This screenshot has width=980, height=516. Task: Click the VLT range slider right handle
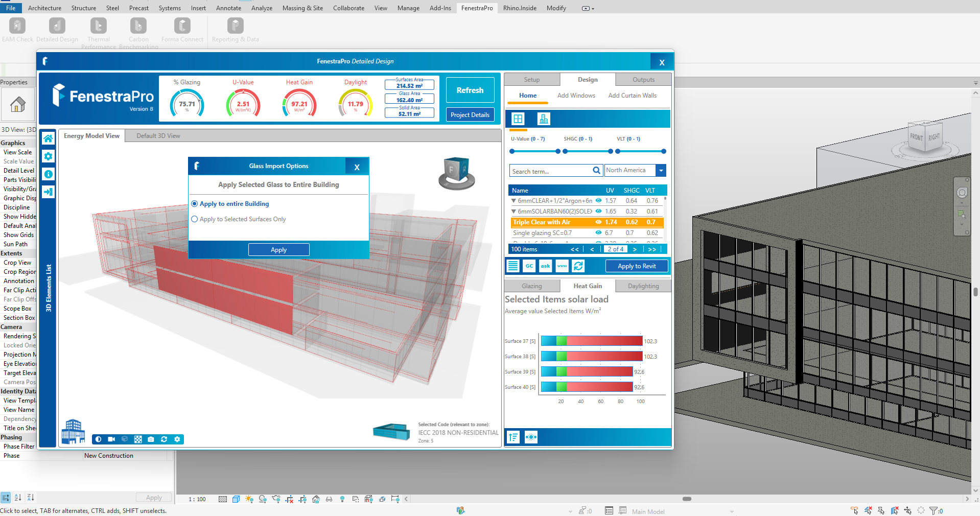click(664, 151)
